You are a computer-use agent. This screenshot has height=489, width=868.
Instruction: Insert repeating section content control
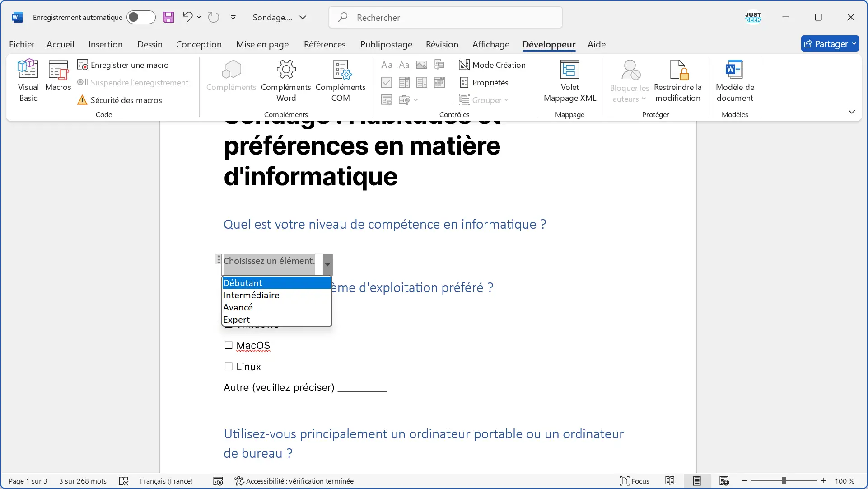point(387,100)
